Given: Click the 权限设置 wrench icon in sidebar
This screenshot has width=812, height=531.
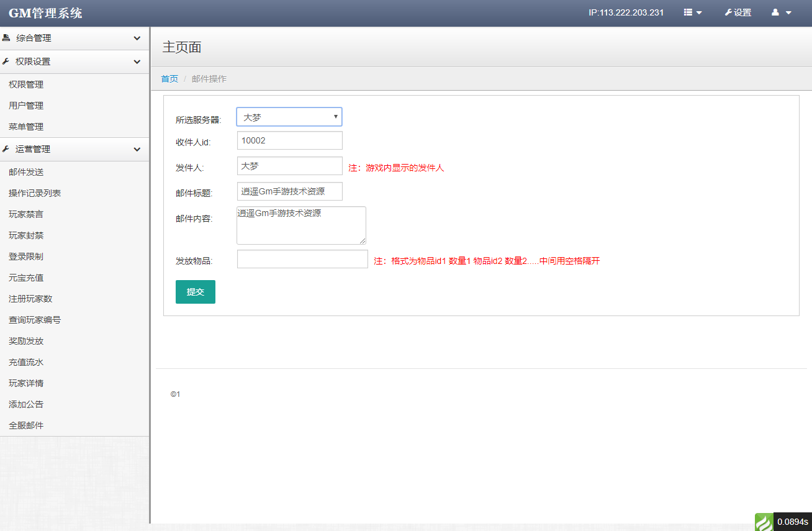Looking at the screenshot, I should 7,61.
